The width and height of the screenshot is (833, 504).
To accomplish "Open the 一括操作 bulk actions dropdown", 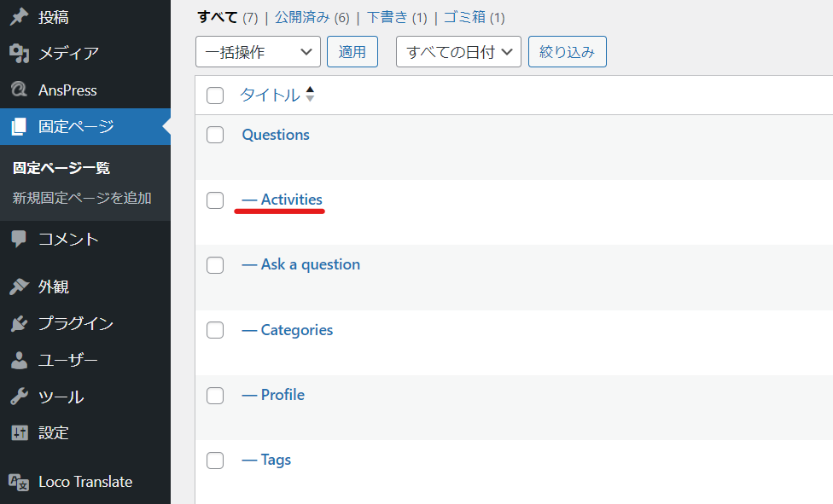I will (258, 52).
